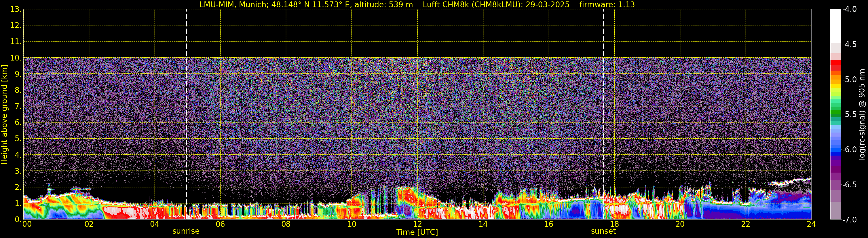Click time axis tick label '00'

click(27, 224)
